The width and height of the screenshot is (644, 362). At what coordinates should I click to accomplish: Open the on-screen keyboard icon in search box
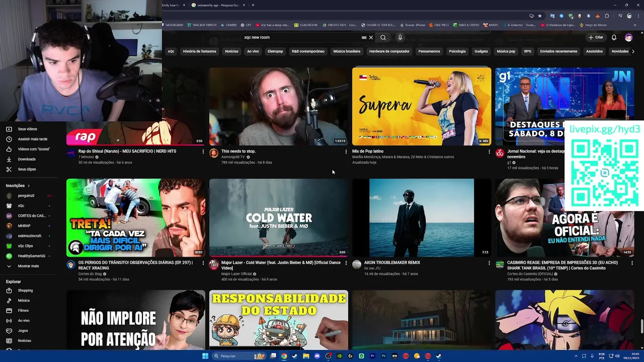(x=364, y=37)
